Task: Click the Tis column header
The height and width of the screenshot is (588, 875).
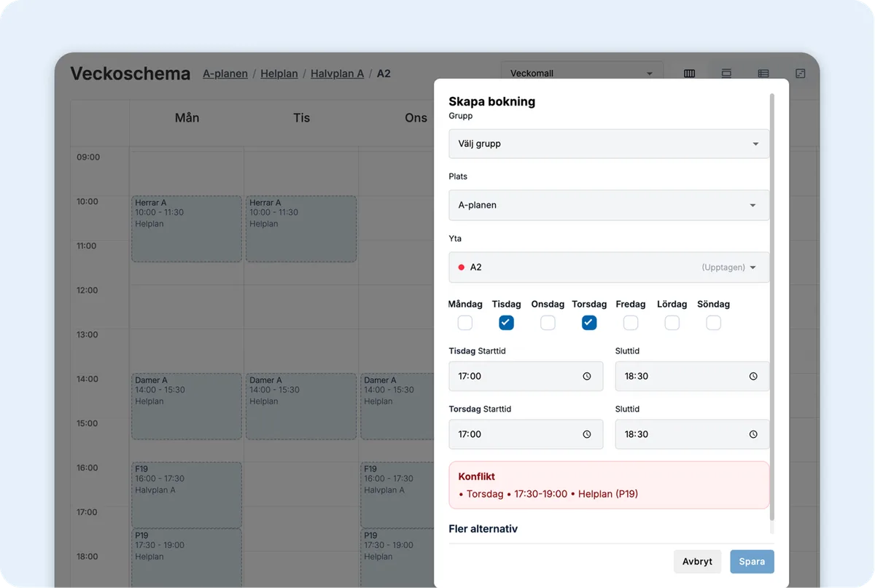Action: pos(302,118)
